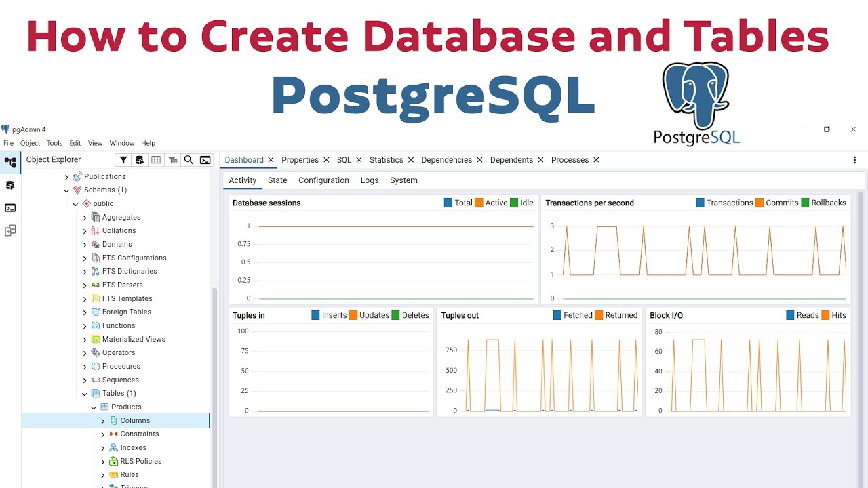Screen dimensions: 868x488
Task: Switch to the SQL tab
Action: tap(344, 160)
